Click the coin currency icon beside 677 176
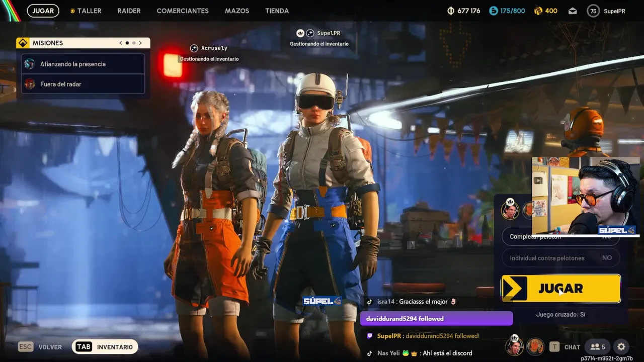 (451, 11)
